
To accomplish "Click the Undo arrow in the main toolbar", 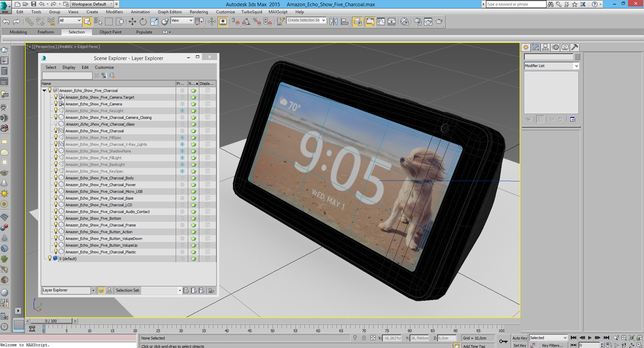I will 6,22.
